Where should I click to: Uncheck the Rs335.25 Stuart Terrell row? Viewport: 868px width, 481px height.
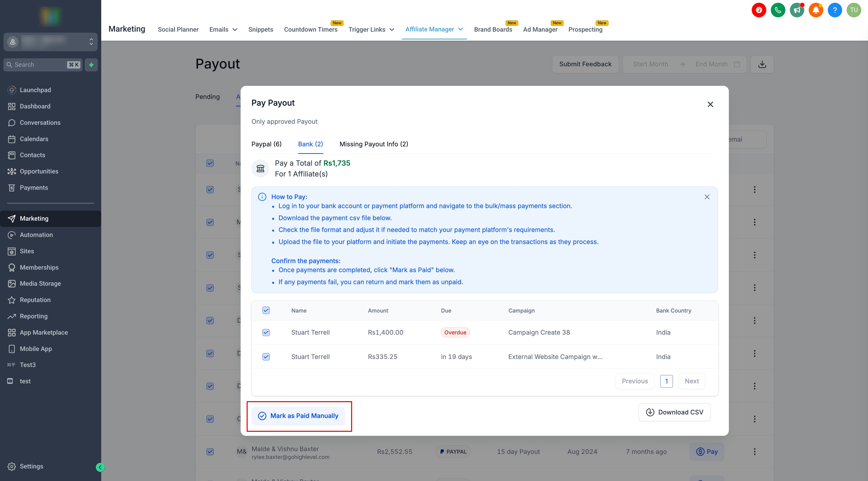266,357
